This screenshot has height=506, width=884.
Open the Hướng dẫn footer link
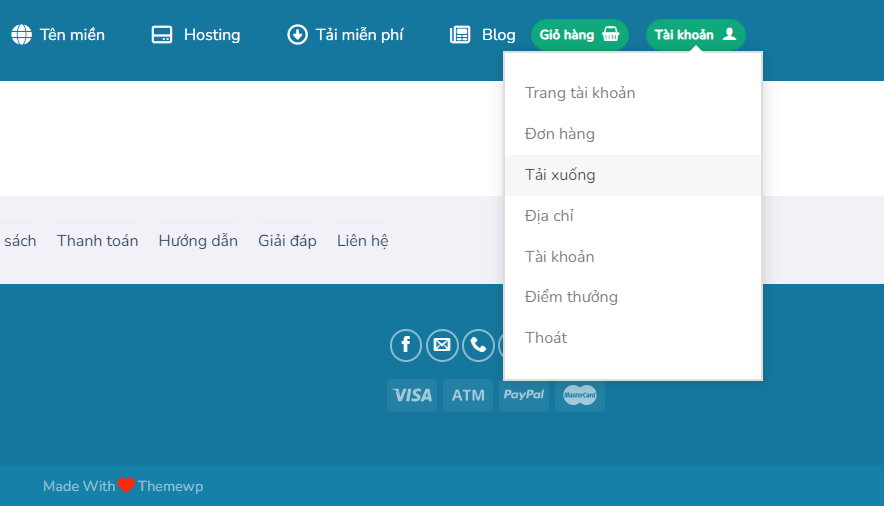[198, 241]
